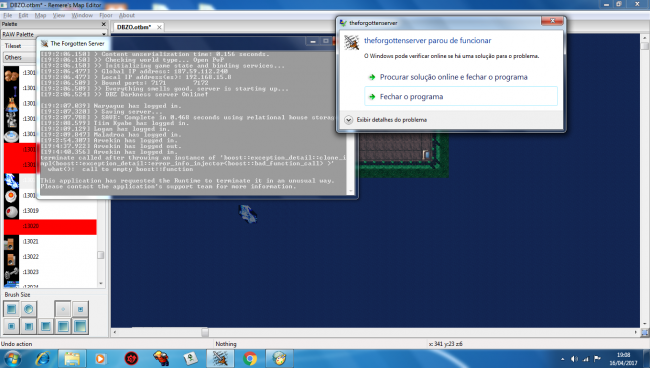650x368 pixels.
Task: Open Windows Explorer folder in taskbar
Action: (x=72, y=358)
